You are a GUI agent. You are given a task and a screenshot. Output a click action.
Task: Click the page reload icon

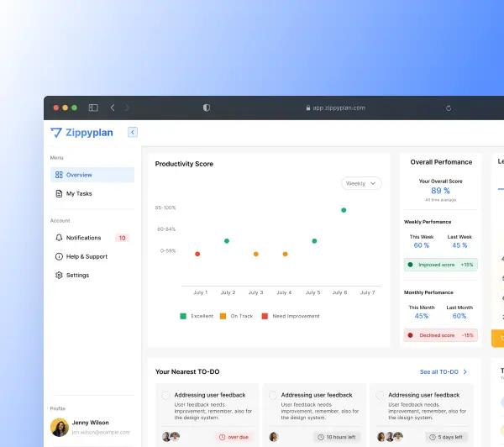tap(449, 108)
